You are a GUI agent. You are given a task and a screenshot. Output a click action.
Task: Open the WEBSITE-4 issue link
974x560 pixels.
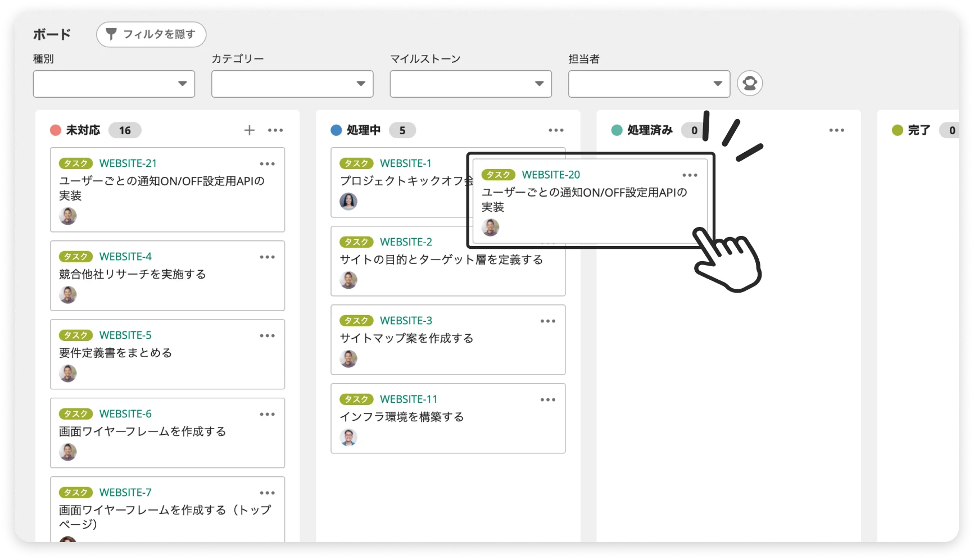[125, 257]
